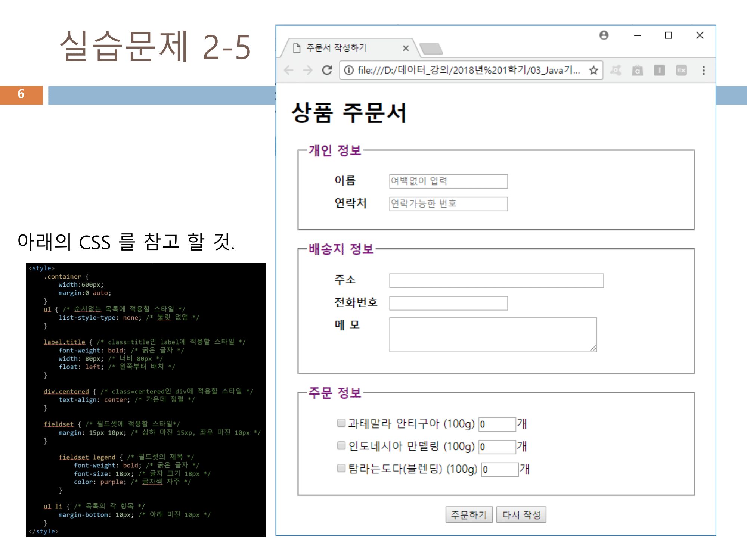The height and width of the screenshot is (560, 747).
Task: Click the 탐라는도다(블렌딩) (100g) label text
Action: click(413, 469)
